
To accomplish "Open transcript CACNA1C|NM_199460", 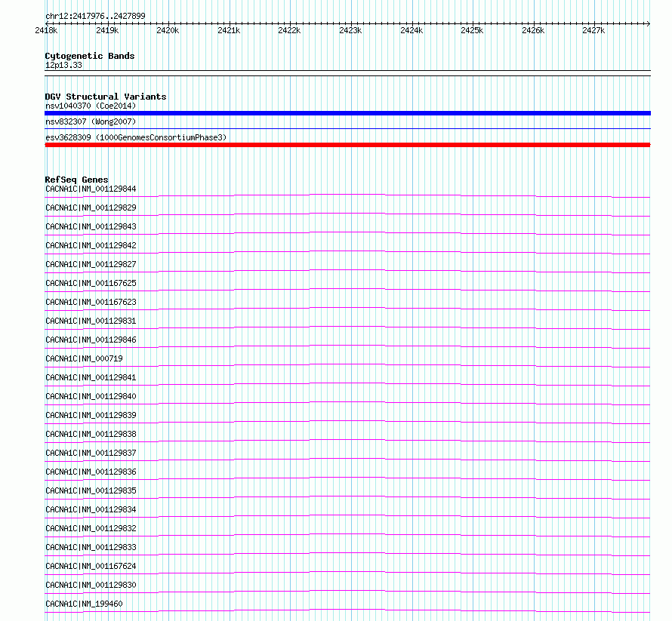I will (x=84, y=604).
